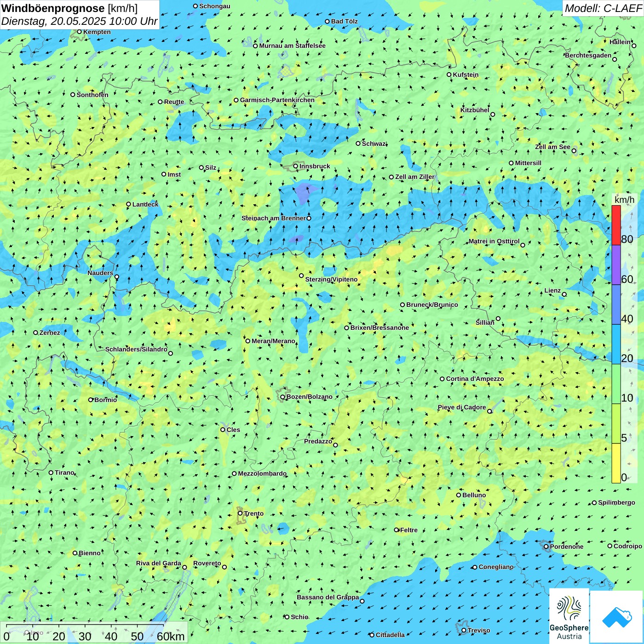Click the Steinach am Brenner marker
Viewport: 644px width, 644px height.
coord(309,218)
